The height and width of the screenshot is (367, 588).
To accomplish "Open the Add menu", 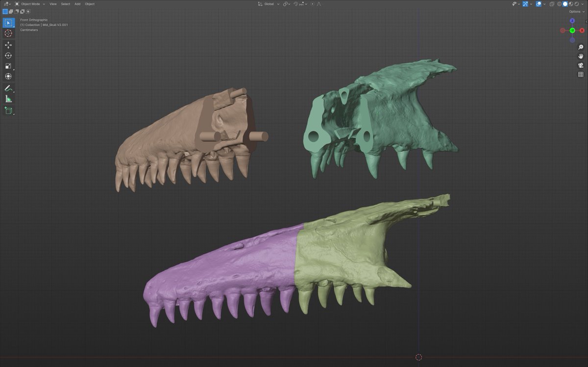I will (x=77, y=4).
